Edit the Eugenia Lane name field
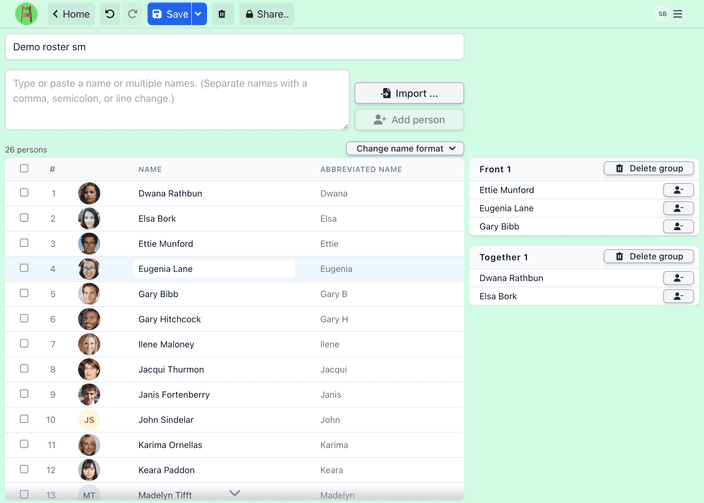This screenshot has height=503, width=704. click(214, 269)
